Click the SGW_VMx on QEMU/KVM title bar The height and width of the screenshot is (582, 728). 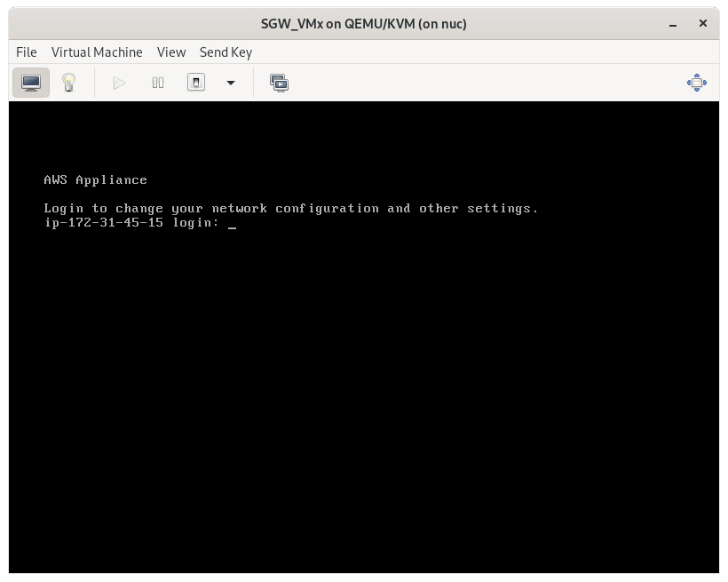pyautogui.click(x=364, y=23)
